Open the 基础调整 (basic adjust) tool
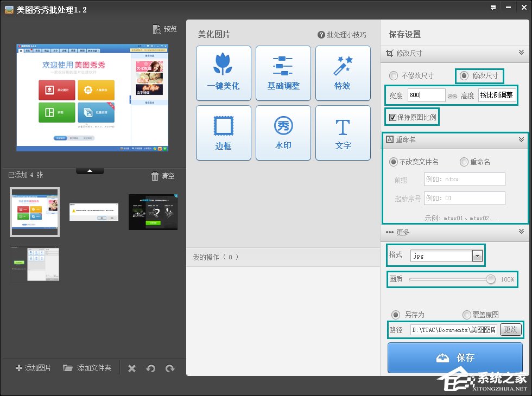This screenshot has width=532, height=396. pyautogui.click(x=283, y=73)
